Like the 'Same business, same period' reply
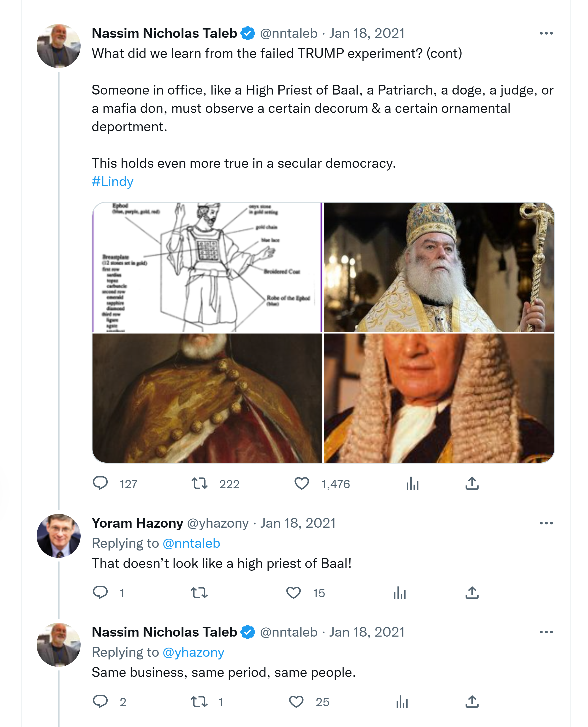The width and height of the screenshot is (588, 727). (x=296, y=702)
